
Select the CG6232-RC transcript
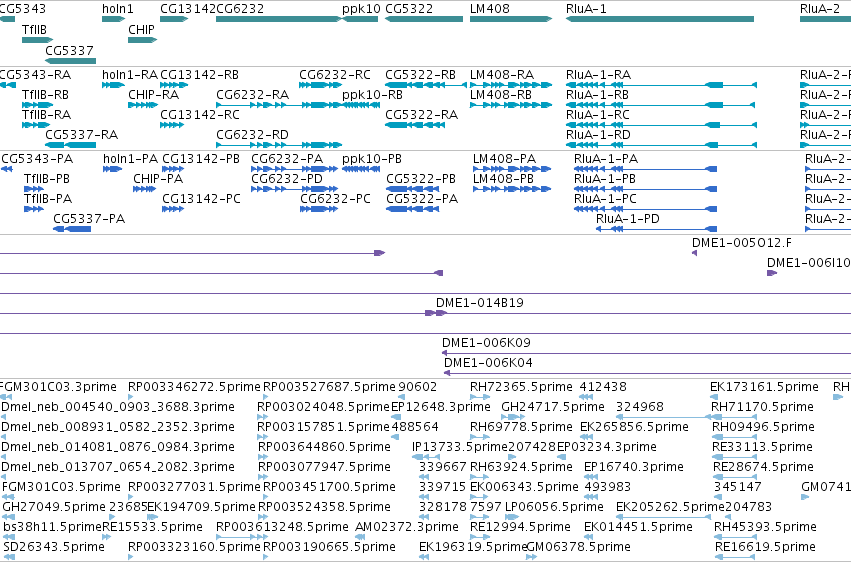pos(320,85)
